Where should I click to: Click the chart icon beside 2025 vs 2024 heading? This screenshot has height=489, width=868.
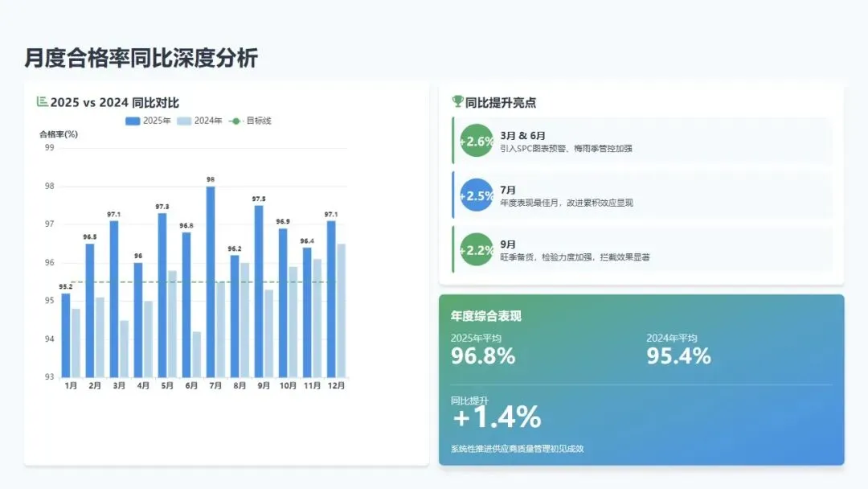pos(42,102)
